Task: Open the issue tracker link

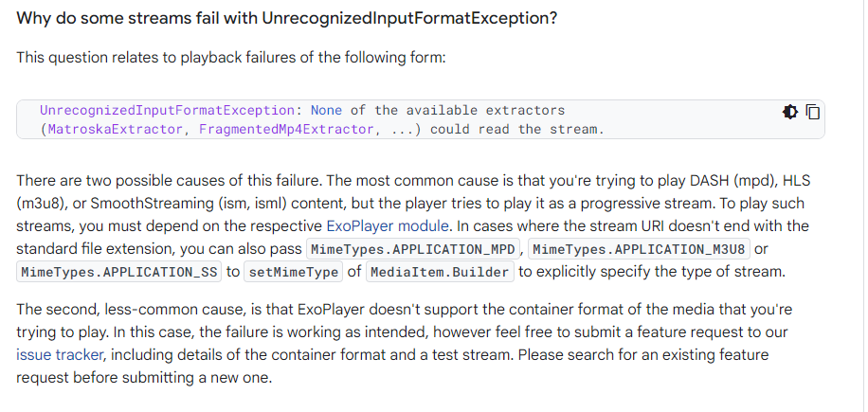Action: click(59, 355)
